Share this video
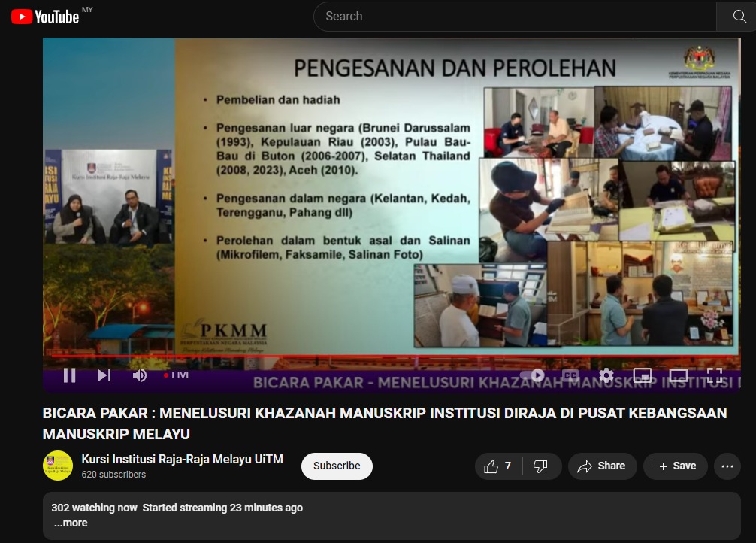 602,466
